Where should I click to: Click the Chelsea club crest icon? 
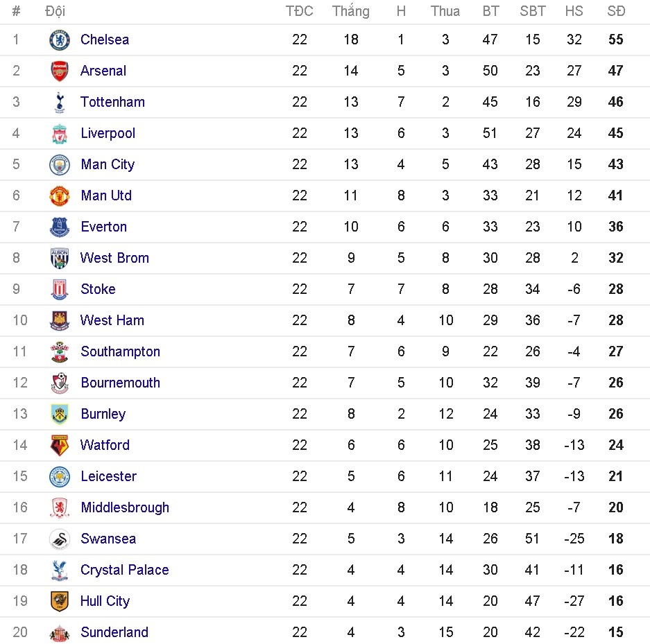60,40
